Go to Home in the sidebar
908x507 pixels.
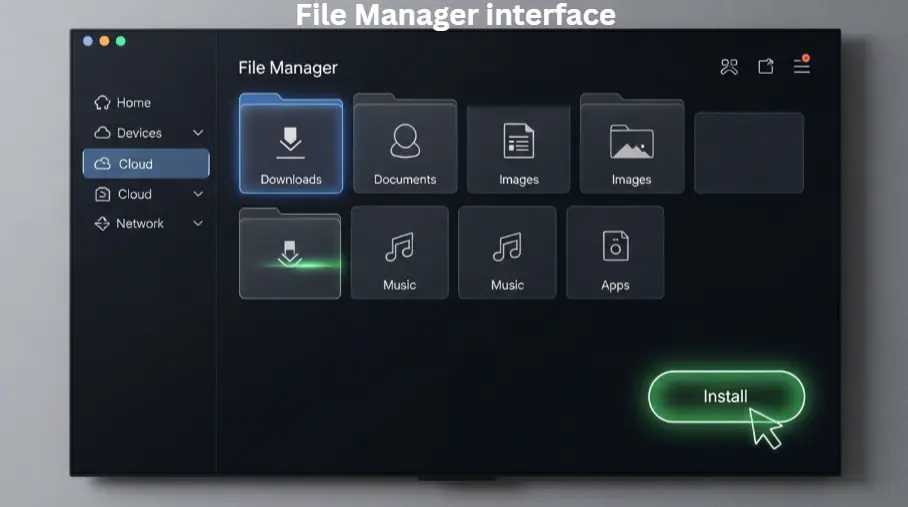[x=133, y=102]
